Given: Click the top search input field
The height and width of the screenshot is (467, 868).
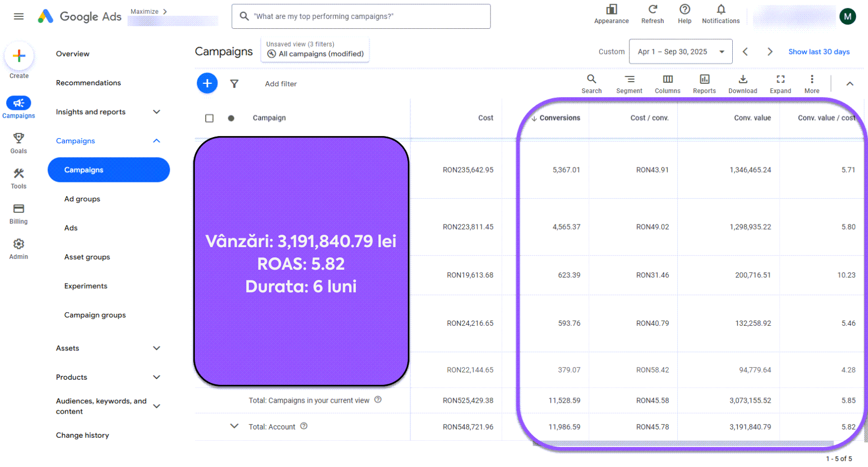Looking at the screenshot, I should [x=361, y=16].
